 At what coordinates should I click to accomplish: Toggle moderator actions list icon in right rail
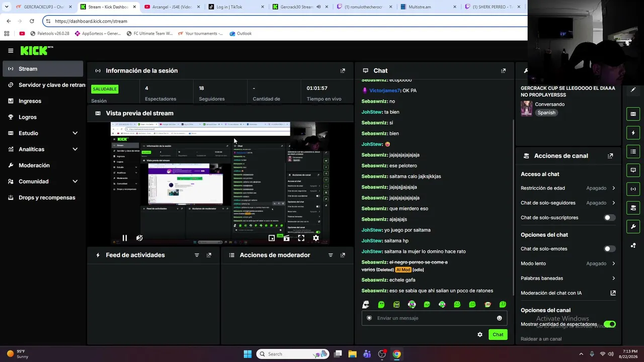633,151
